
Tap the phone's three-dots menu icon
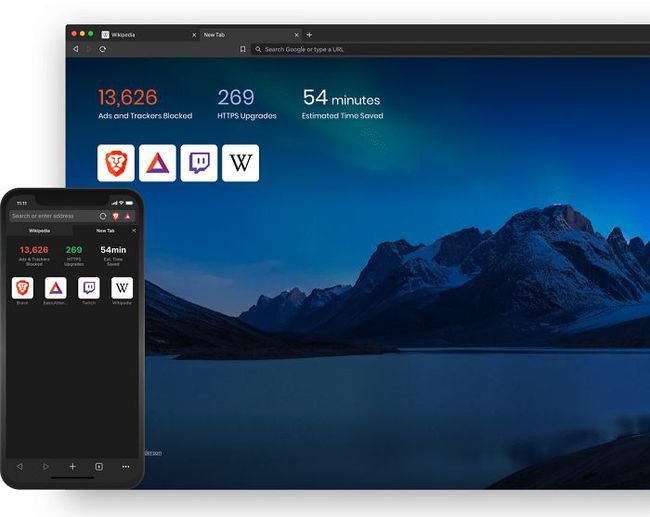pos(126,467)
